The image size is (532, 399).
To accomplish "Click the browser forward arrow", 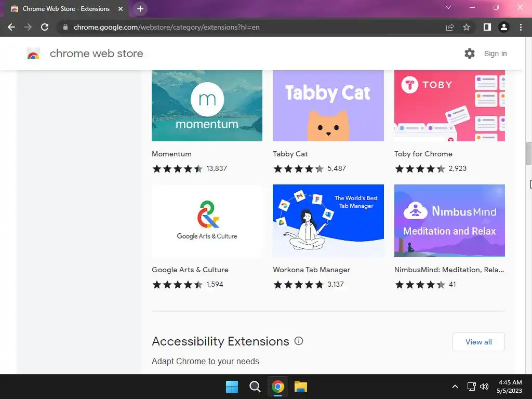I will (x=28, y=27).
